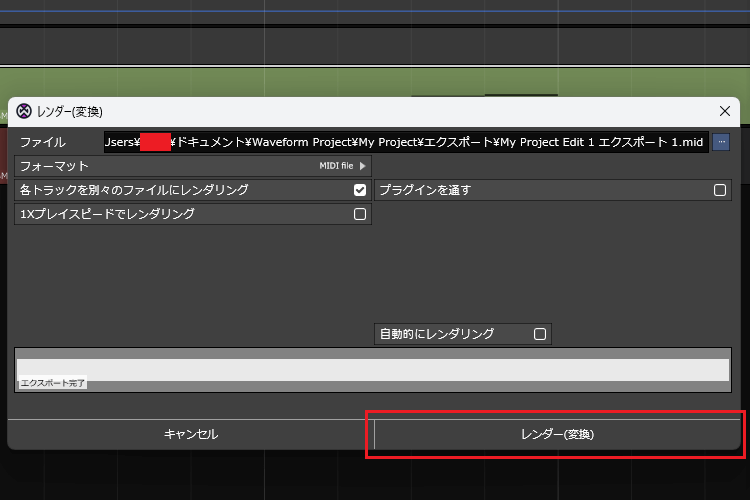This screenshot has width=750, height=500.
Task: Close the レンダー(変換) dialog with X
Action: [x=725, y=111]
